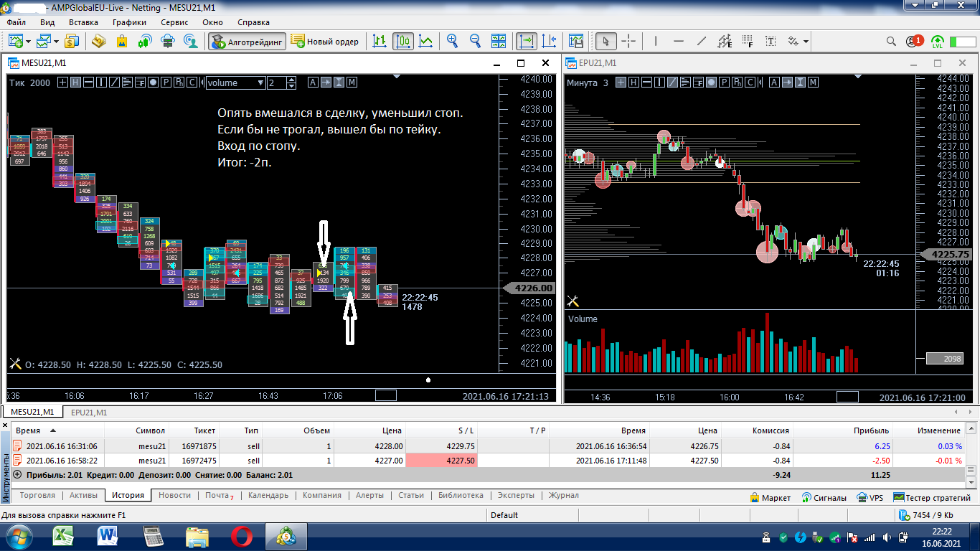Open the Тестер стратегий link
Viewport: 980px width, 551px height.
coord(932,497)
